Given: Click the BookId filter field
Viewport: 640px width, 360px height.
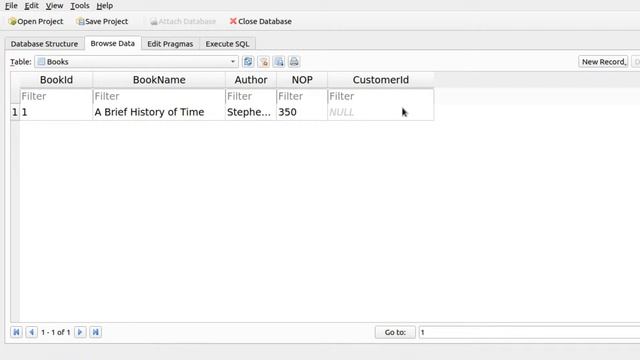Looking at the screenshot, I should (56, 96).
